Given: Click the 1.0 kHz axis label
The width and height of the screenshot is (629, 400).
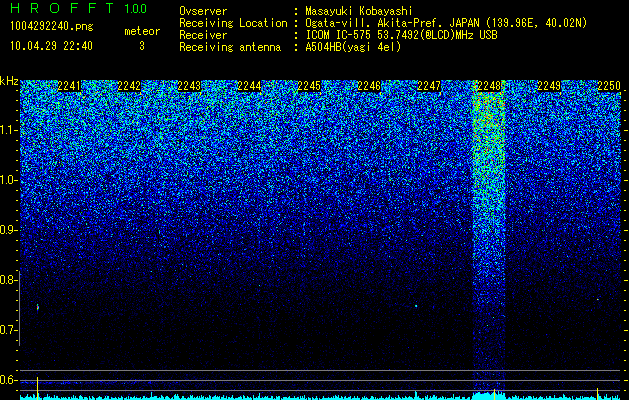Looking at the screenshot, I should click(9, 181).
